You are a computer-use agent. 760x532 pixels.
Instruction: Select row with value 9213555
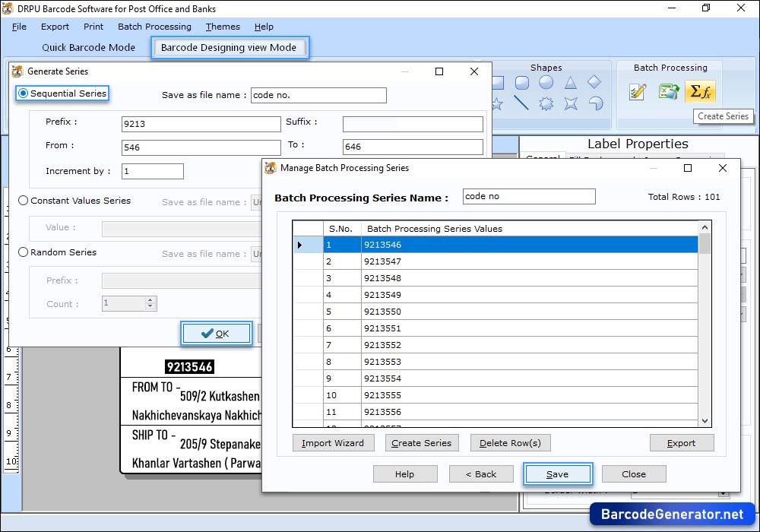click(496, 395)
